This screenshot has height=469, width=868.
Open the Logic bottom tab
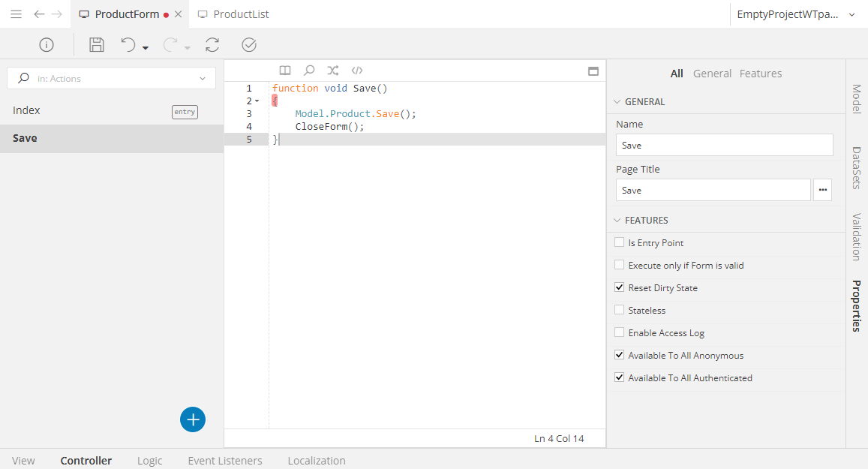click(x=149, y=461)
